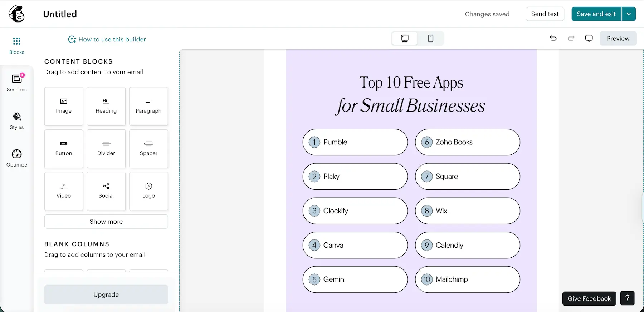Click Send test button

(545, 14)
